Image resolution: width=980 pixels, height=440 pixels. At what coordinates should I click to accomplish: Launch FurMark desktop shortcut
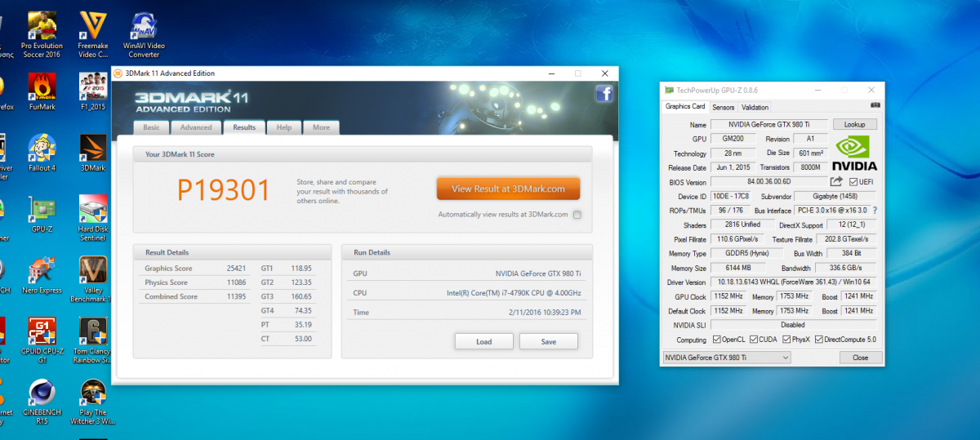(x=42, y=91)
